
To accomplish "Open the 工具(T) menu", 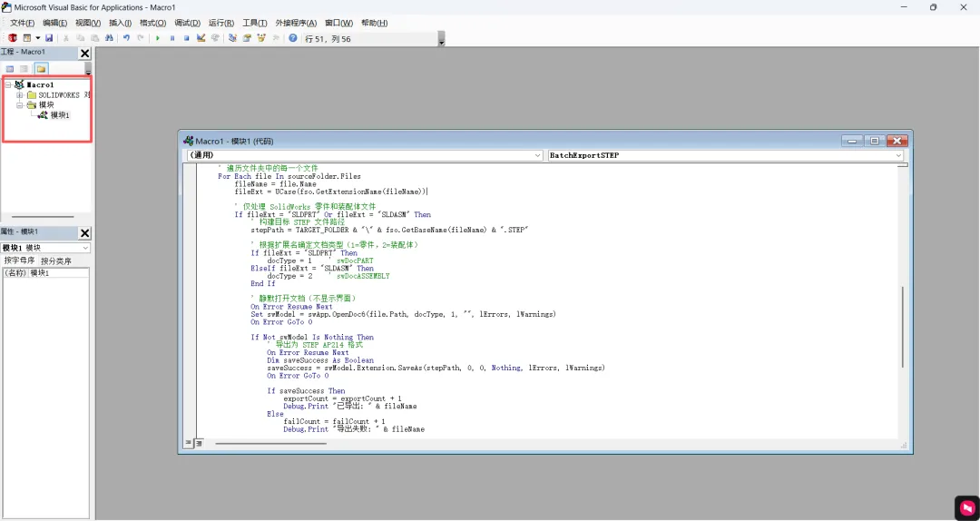I will coord(255,23).
